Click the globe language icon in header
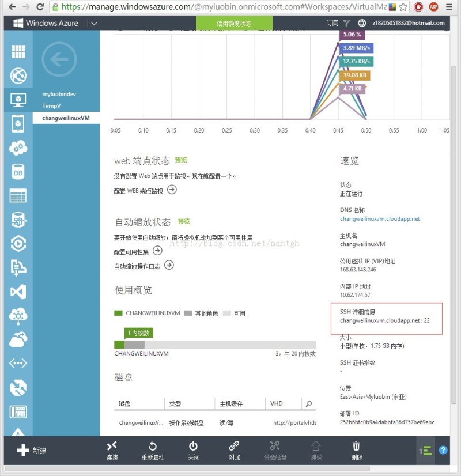The image size is (461, 476). [x=362, y=23]
